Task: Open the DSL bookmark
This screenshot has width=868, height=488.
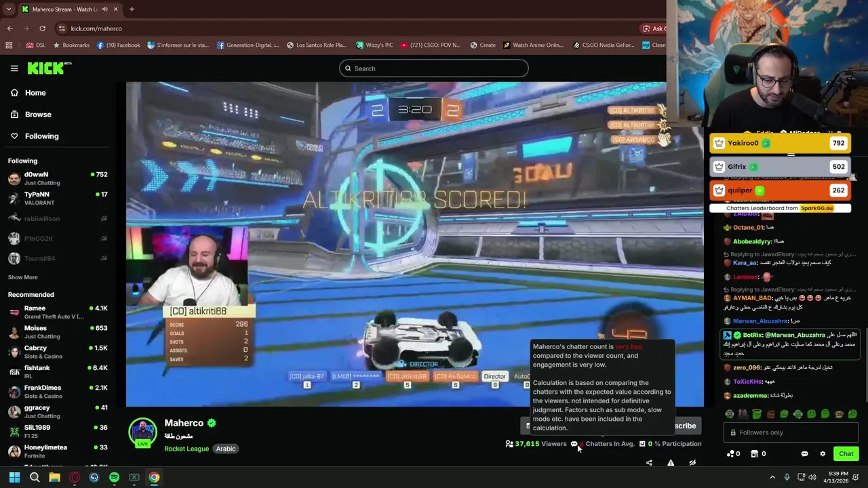Action: (36, 45)
